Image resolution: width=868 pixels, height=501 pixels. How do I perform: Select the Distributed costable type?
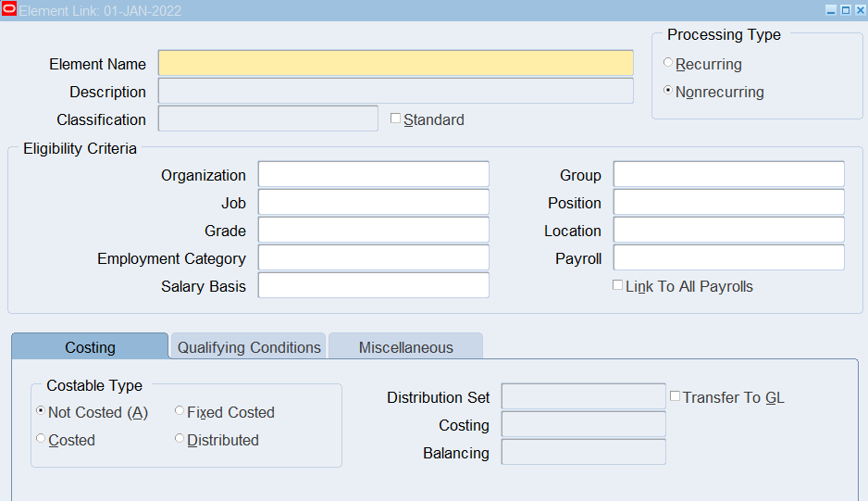tap(180, 439)
